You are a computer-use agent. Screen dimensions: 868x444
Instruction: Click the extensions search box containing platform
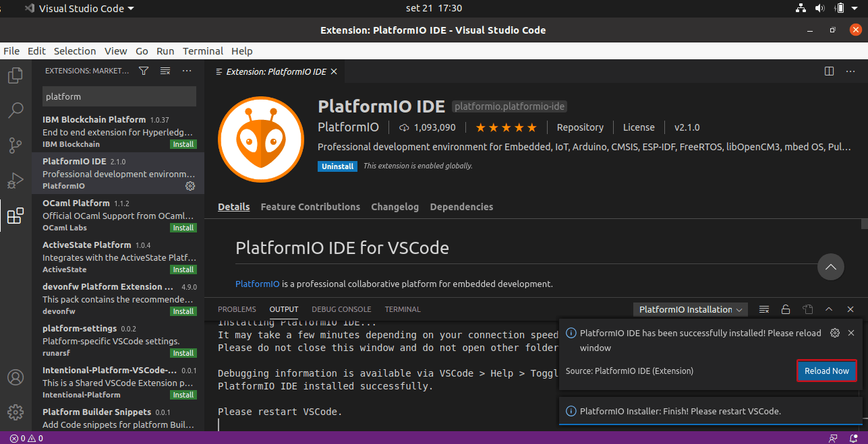(x=119, y=96)
